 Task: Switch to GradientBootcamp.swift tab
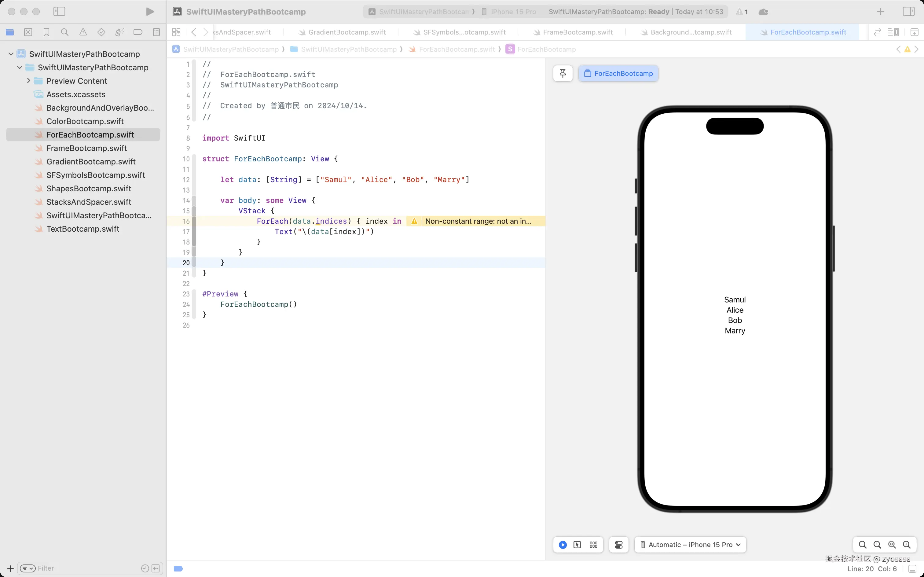click(x=346, y=32)
